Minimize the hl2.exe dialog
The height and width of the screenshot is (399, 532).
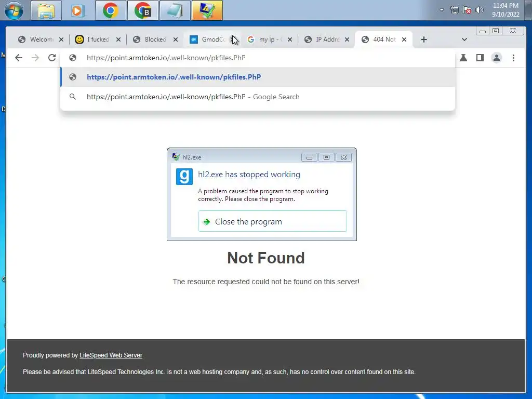click(309, 157)
